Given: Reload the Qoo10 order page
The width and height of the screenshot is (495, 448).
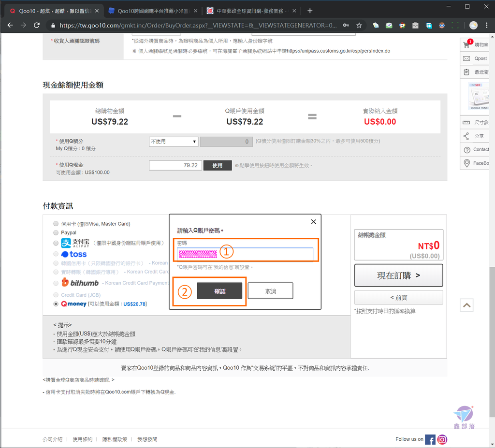Looking at the screenshot, I should click(x=37, y=25).
